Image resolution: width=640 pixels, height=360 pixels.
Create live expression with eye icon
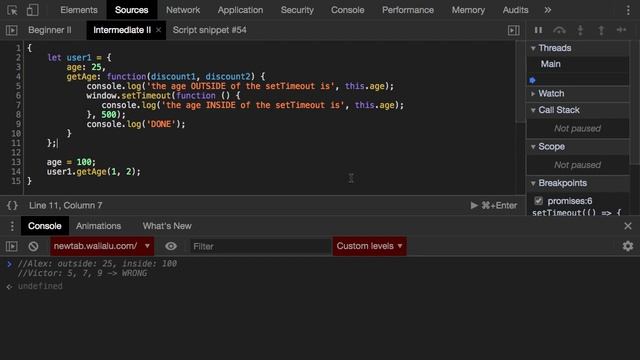(x=171, y=246)
